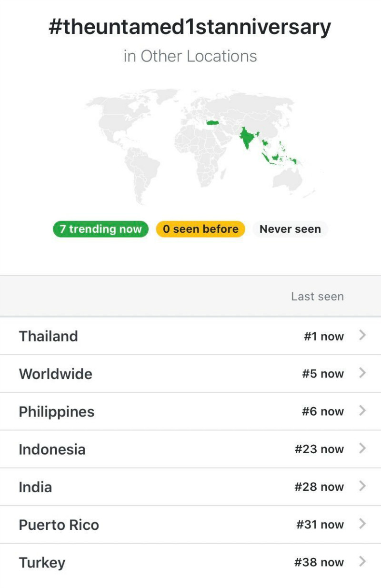Tap the chevron on the India row
The width and height of the screenshot is (381, 588).
(362, 486)
